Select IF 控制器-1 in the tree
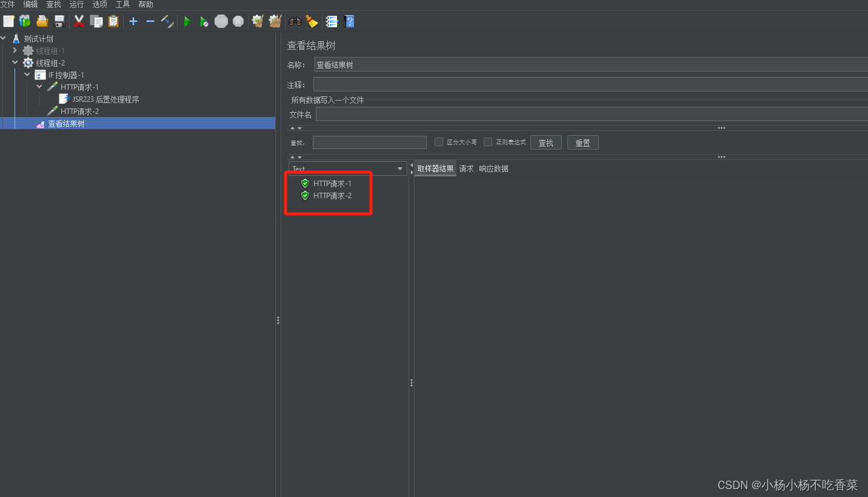The height and width of the screenshot is (497, 868). click(x=66, y=75)
